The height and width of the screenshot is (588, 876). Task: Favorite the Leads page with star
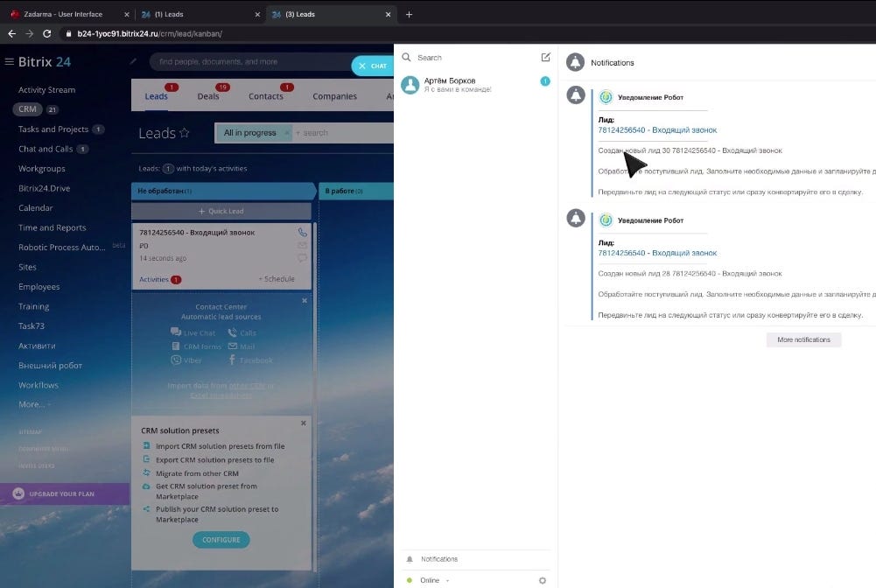click(185, 133)
